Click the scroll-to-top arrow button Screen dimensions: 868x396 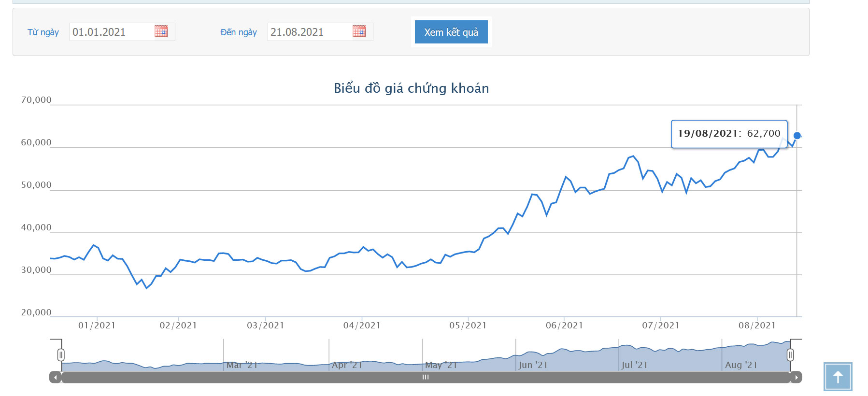(838, 377)
